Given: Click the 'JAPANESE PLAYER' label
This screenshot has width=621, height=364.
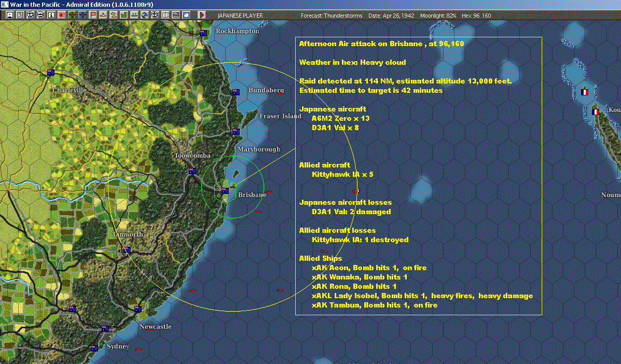Looking at the screenshot, I should click(240, 16).
